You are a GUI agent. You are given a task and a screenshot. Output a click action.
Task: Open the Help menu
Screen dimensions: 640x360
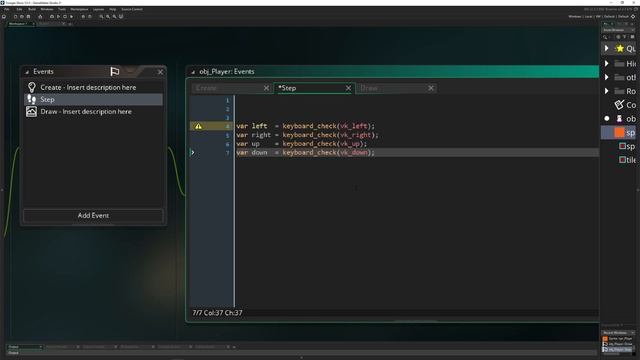click(113, 9)
